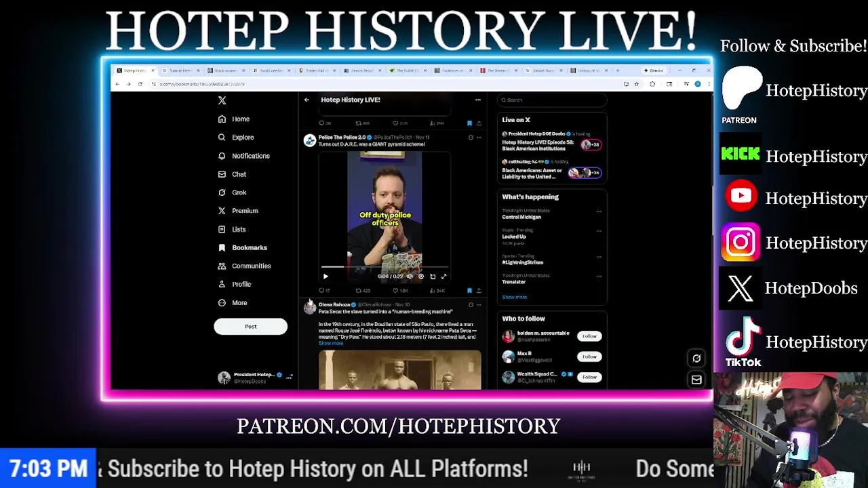Remove bookmark from Police The Police post
The height and width of the screenshot is (488, 868).
tap(469, 291)
